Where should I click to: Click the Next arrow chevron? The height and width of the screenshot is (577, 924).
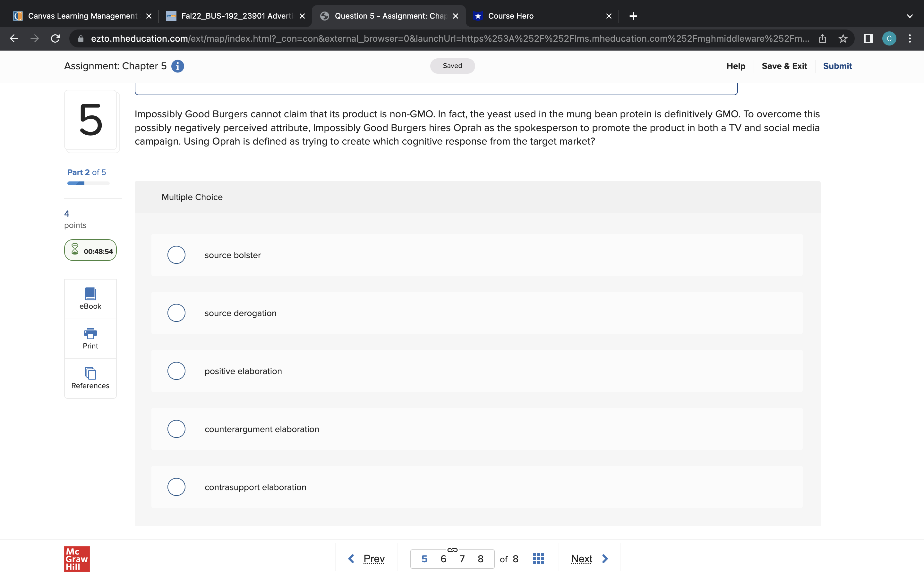(604, 558)
